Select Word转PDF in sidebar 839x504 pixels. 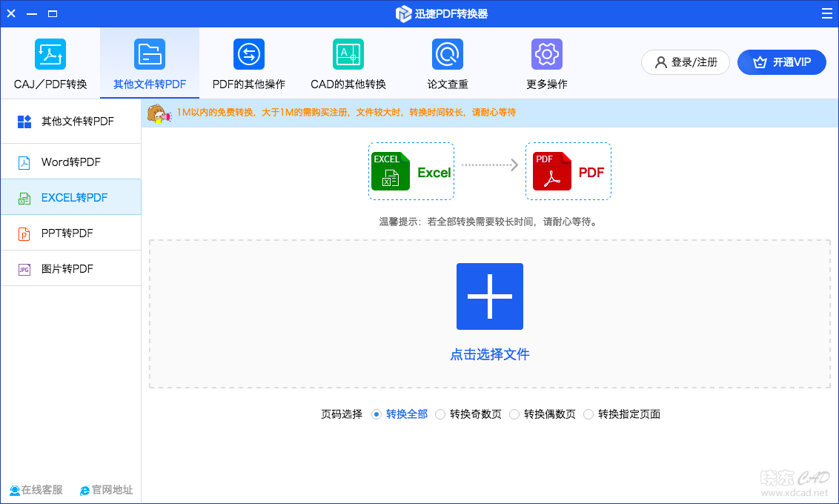pos(70,162)
